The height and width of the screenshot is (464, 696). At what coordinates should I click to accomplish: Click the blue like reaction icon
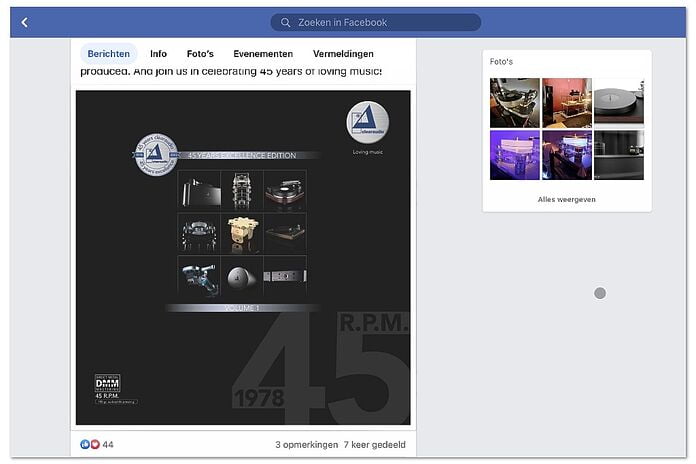85,444
